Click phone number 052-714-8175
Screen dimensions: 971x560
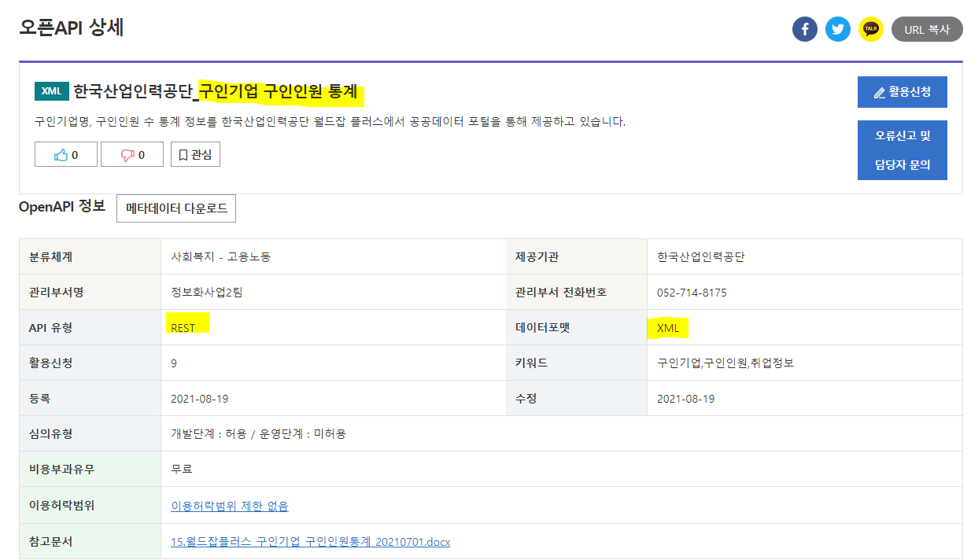[x=692, y=293]
